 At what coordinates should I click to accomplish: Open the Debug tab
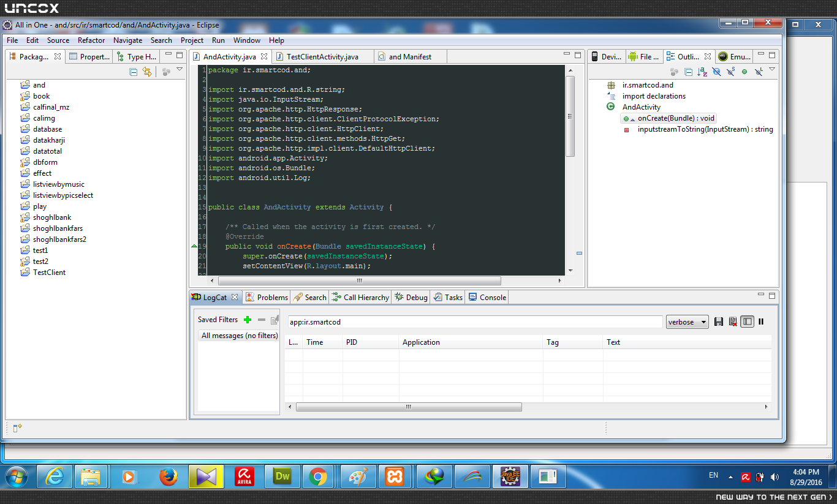[411, 297]
